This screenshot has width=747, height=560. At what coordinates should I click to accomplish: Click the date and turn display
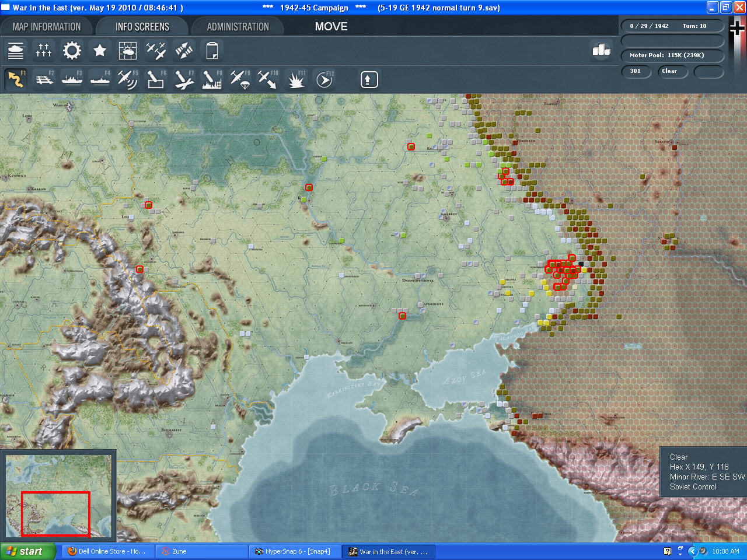coord(672,26)
